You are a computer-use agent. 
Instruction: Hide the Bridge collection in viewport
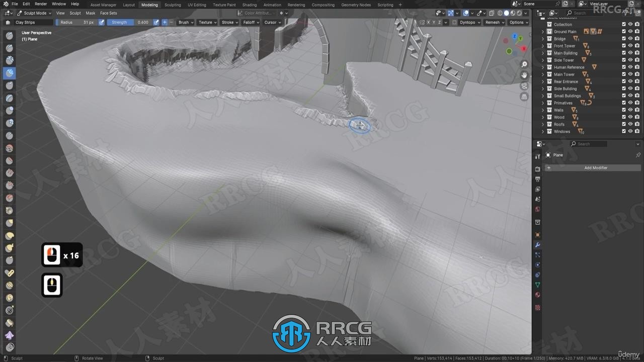630,39
